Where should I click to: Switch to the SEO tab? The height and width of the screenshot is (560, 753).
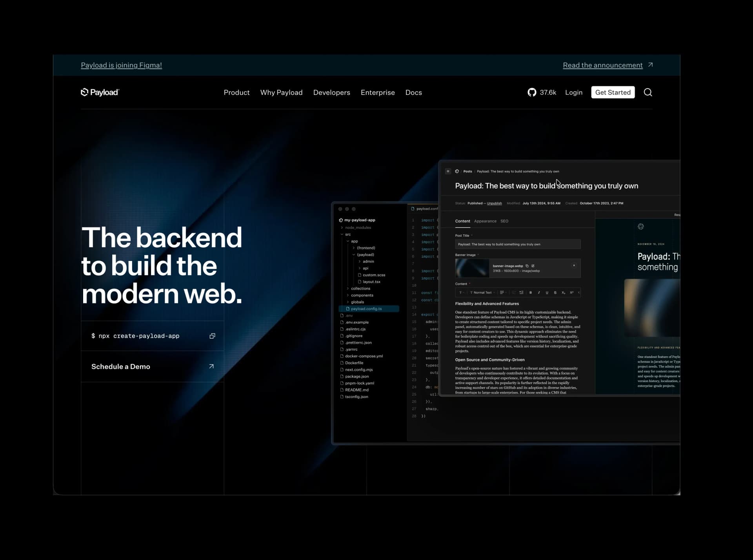pyautogui.click(x=504, y=221)
